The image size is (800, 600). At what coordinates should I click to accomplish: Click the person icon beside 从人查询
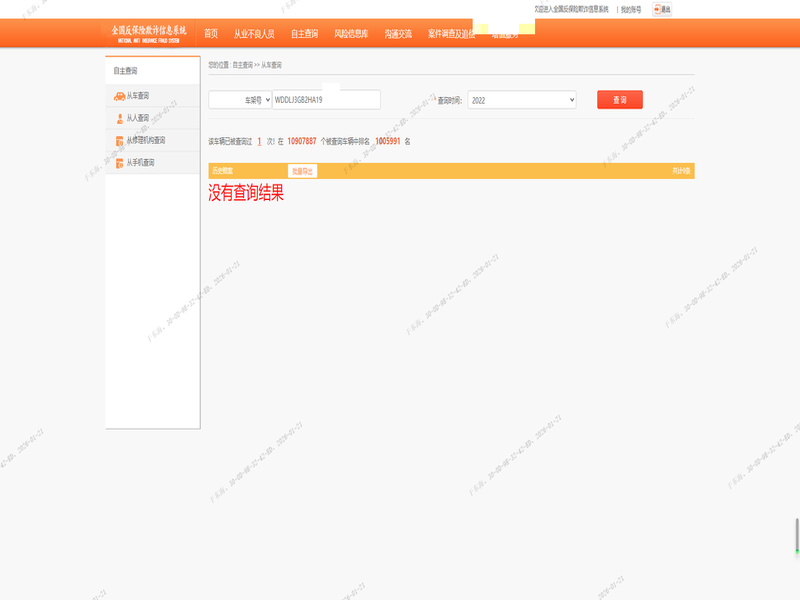pyautogui.click(x=119, y=118)
